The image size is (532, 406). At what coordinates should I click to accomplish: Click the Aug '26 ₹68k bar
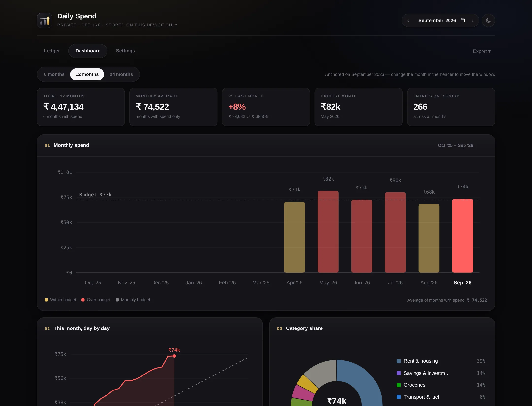pos(429,238)
